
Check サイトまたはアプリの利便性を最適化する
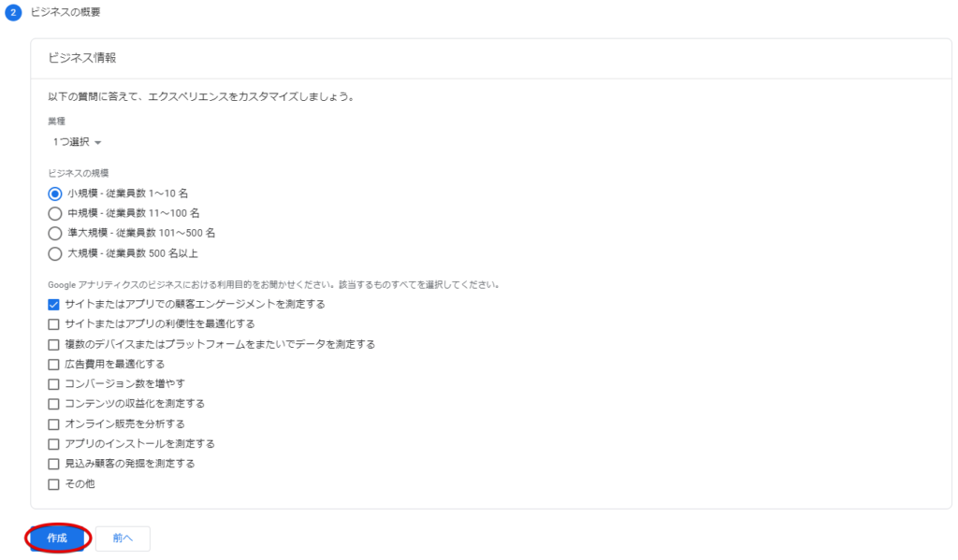[x=53, y=324]
